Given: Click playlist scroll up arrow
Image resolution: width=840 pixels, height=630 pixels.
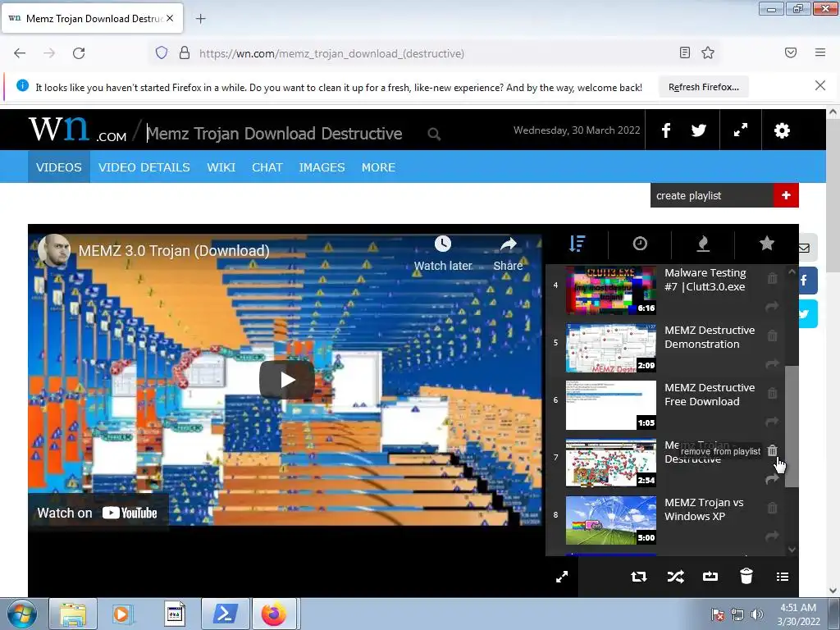Looking at the screenshot, I should tap(792, 272).
